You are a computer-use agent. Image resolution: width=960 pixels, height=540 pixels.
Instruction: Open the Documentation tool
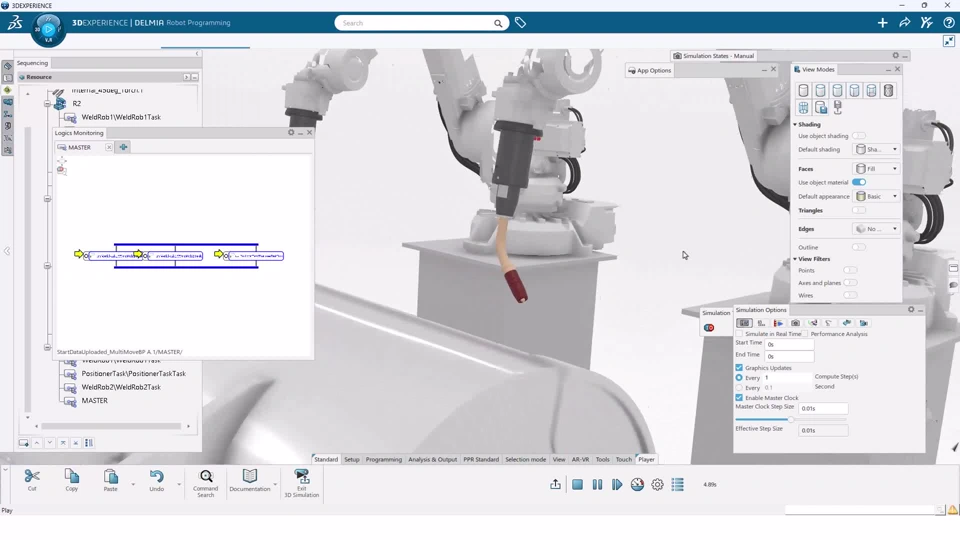(250, 480)
